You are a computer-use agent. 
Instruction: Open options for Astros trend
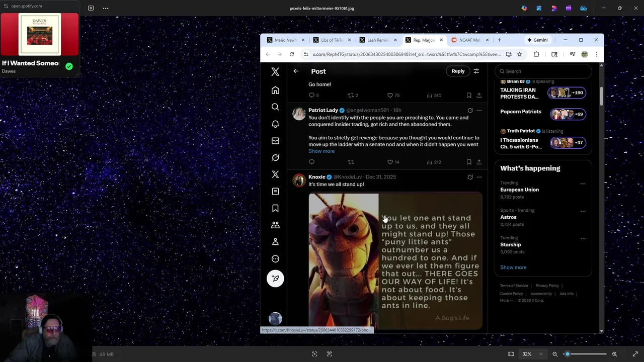click(x=583, y=211)
